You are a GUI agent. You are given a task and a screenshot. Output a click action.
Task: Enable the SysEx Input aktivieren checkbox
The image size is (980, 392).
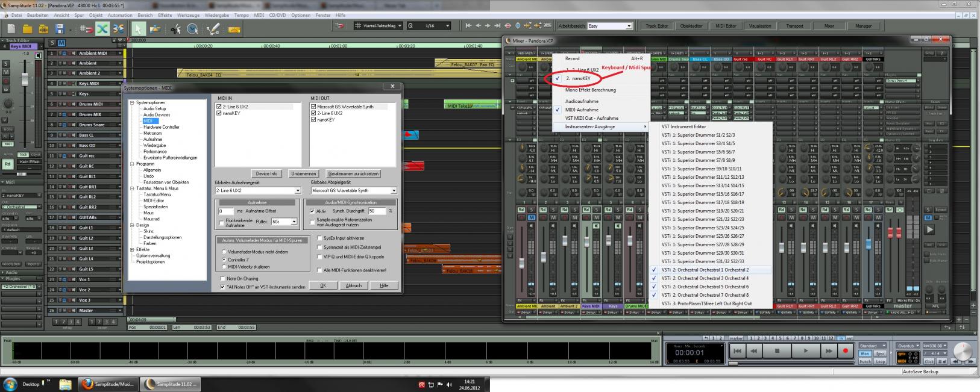(319, 238)
